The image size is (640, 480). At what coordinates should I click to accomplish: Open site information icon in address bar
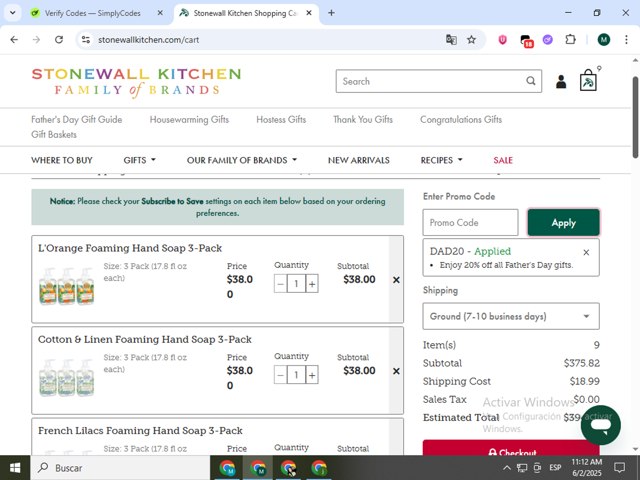[86, 40]
